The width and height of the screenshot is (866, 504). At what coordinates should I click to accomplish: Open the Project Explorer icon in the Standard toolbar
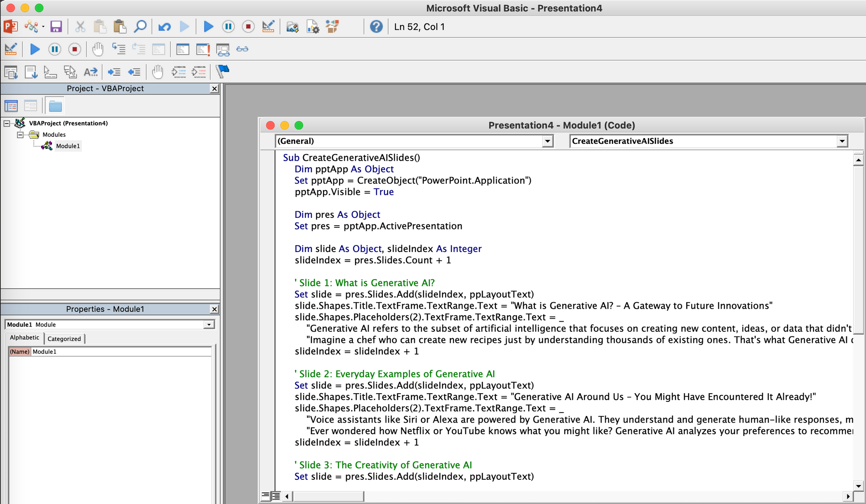pyautogui.click(x=292, y=27)
